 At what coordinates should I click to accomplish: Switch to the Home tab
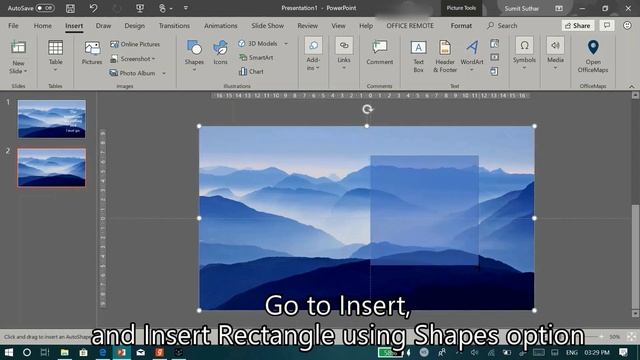[x=42, y=25]
